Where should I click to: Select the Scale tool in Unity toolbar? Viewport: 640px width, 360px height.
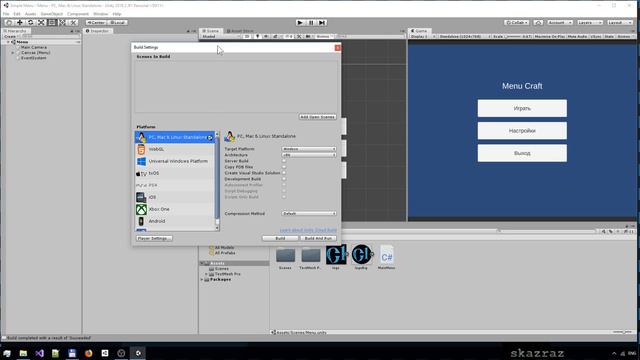[41, 22]
